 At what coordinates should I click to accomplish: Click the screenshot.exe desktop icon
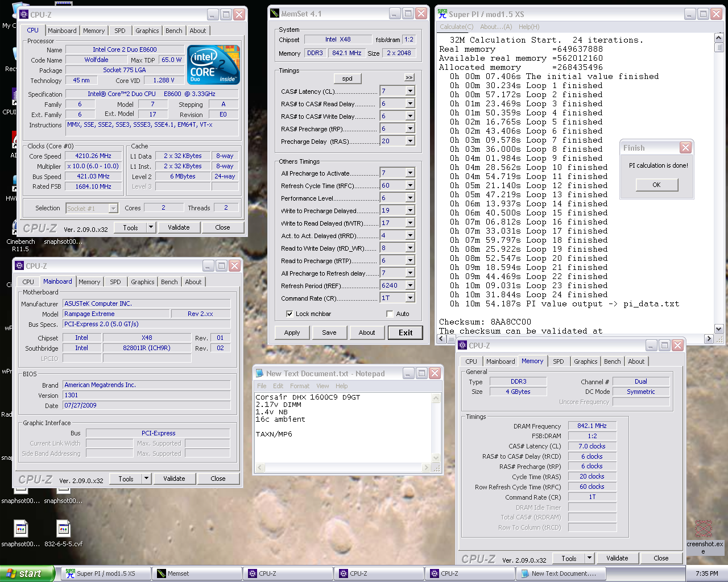pos(704,537)
